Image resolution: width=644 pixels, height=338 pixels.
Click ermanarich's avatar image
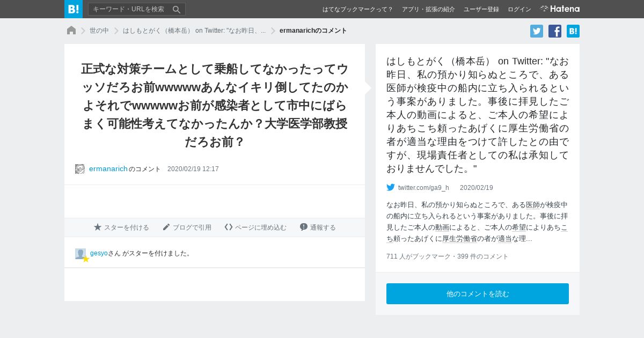point(80,169)
